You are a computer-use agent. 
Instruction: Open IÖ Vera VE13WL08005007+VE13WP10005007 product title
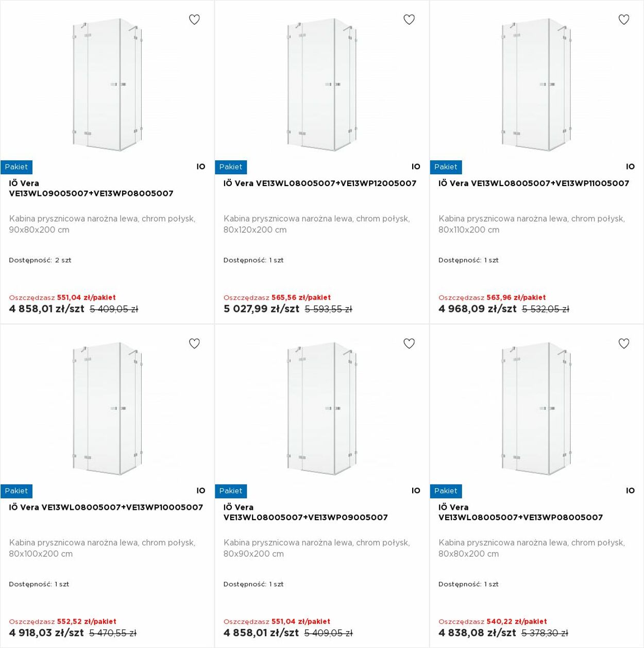pos(106,507)
